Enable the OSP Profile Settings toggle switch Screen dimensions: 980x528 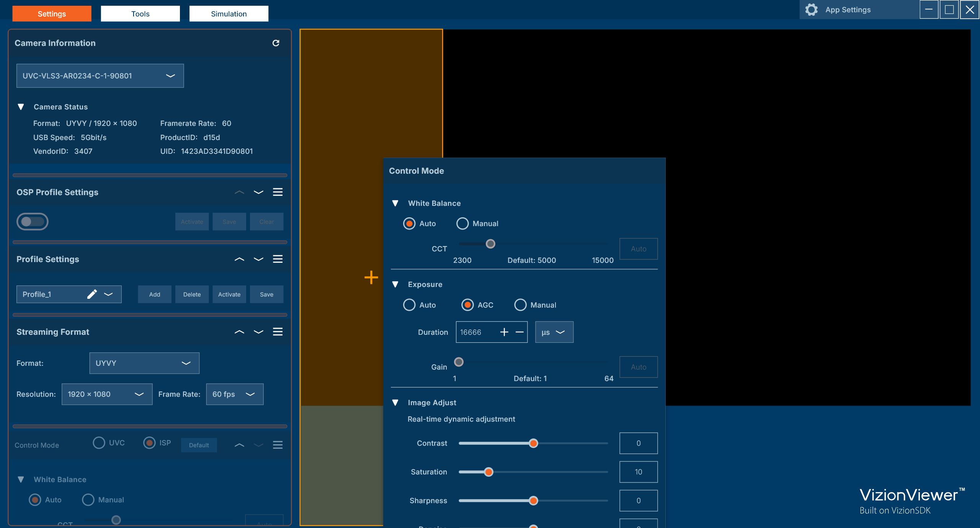pos(33,222)
